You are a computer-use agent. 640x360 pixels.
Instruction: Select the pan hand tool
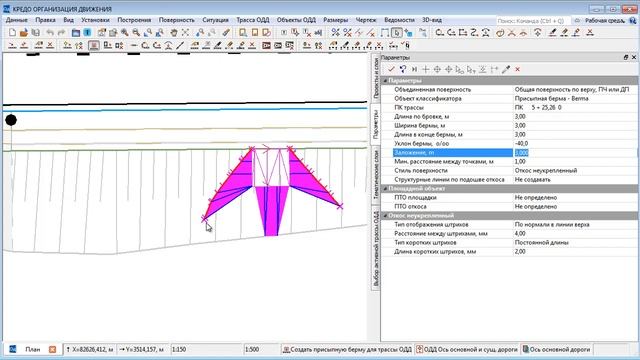coord(174,33)
